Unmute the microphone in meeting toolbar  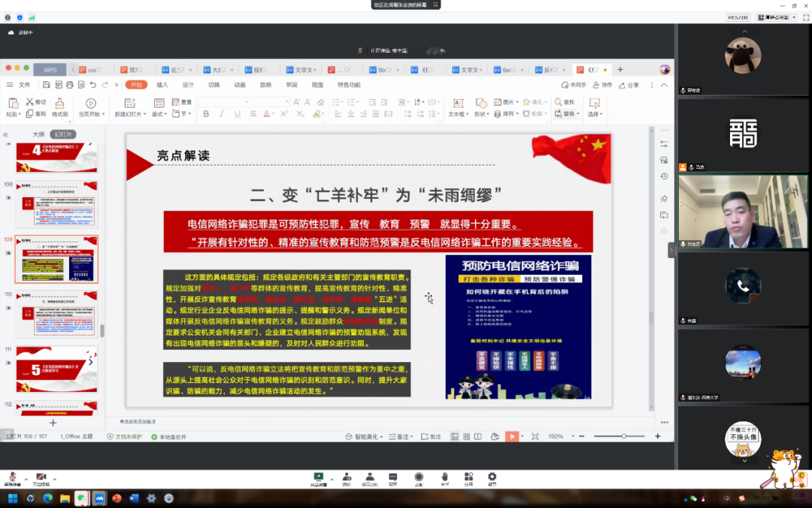pos(12,477)
